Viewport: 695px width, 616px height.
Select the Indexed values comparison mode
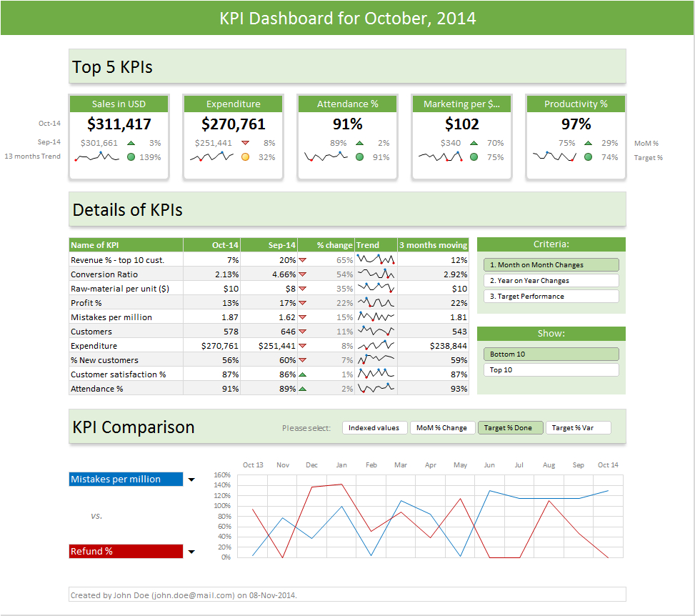[374, 427]
